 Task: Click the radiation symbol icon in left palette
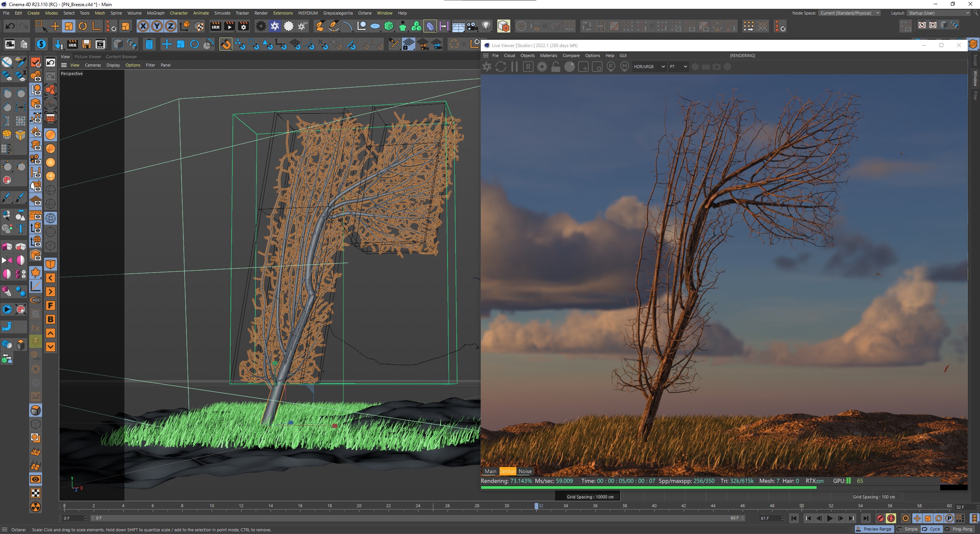36,507
